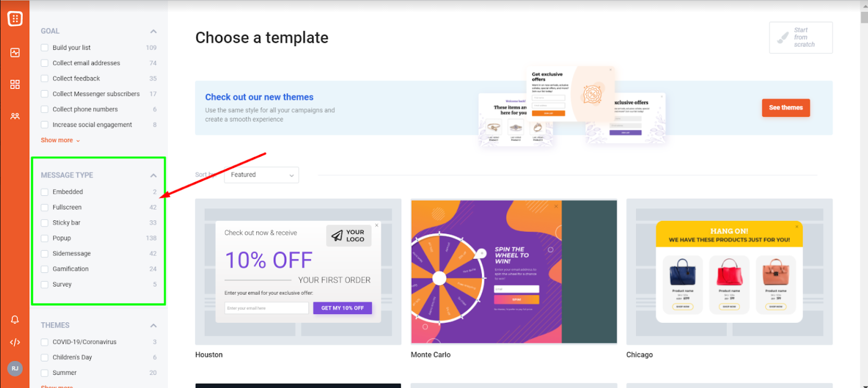
Task: Open the subscribers people icon in sidebar
Action: click(x=15, y=116)
